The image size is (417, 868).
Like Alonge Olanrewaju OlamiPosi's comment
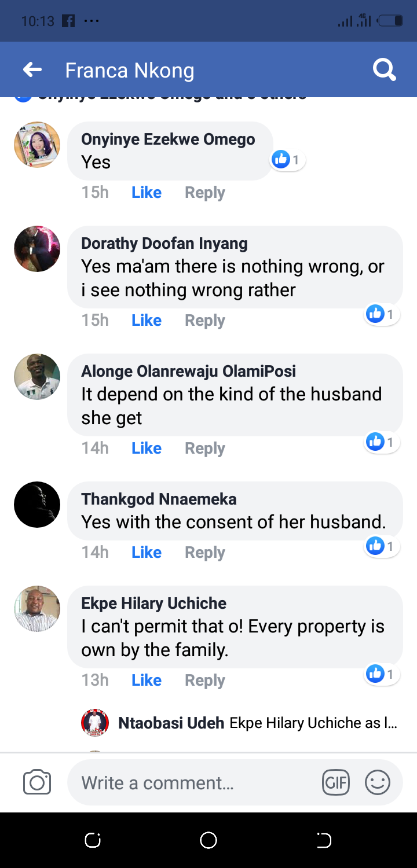tap(147, 448)
